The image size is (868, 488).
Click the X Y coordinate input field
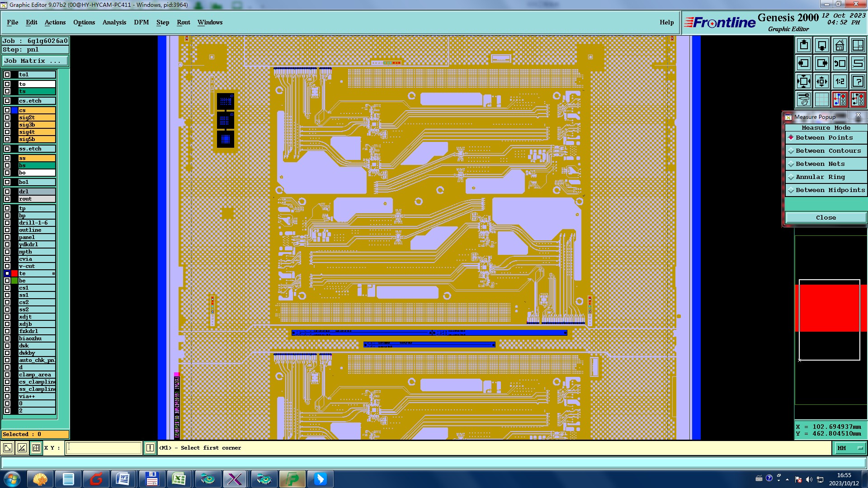click(x=104, y=448)
